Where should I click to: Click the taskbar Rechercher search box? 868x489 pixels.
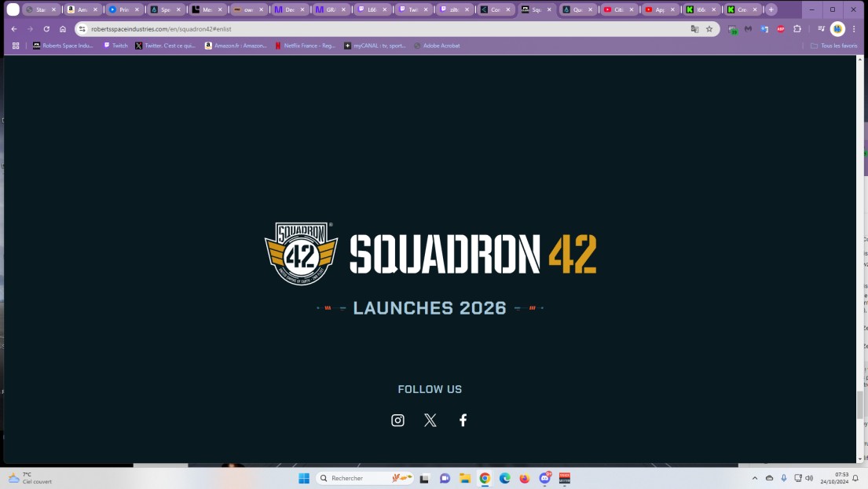[x=365, y=478]
